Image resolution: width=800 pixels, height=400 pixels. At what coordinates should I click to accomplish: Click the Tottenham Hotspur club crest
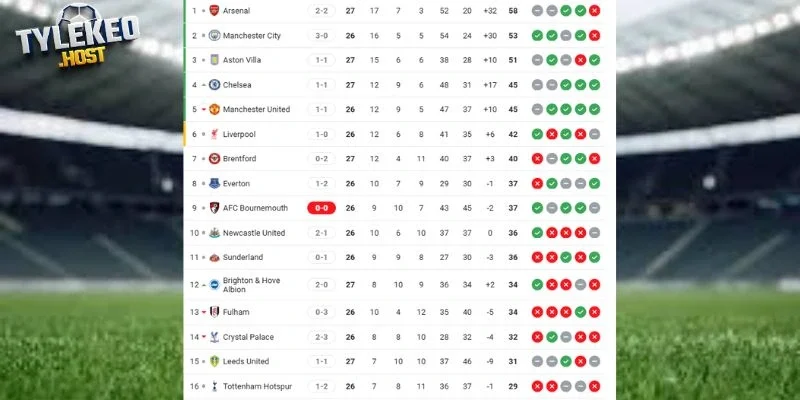(214, 386)
